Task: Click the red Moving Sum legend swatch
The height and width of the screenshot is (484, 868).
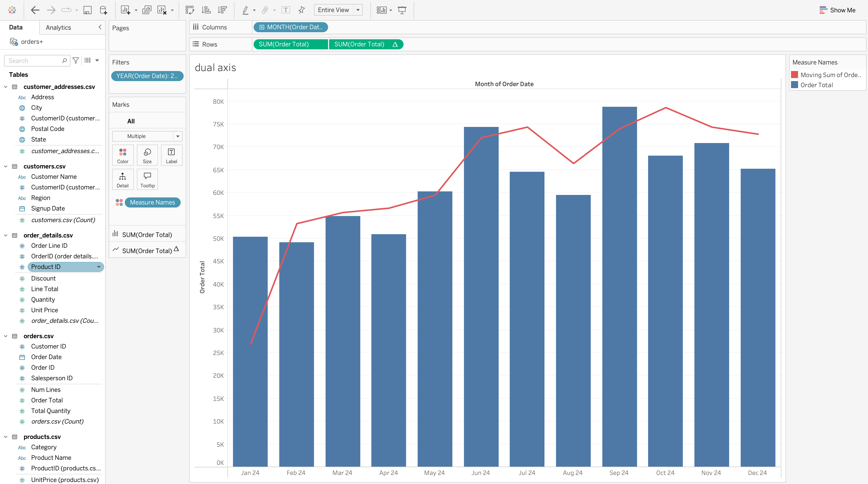Action: point(795,75)
